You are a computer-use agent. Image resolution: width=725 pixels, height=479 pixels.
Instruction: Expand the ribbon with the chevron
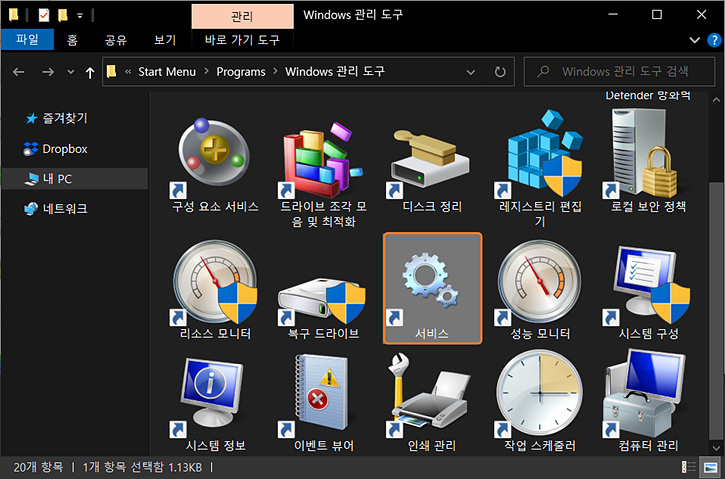click(694, 40)
